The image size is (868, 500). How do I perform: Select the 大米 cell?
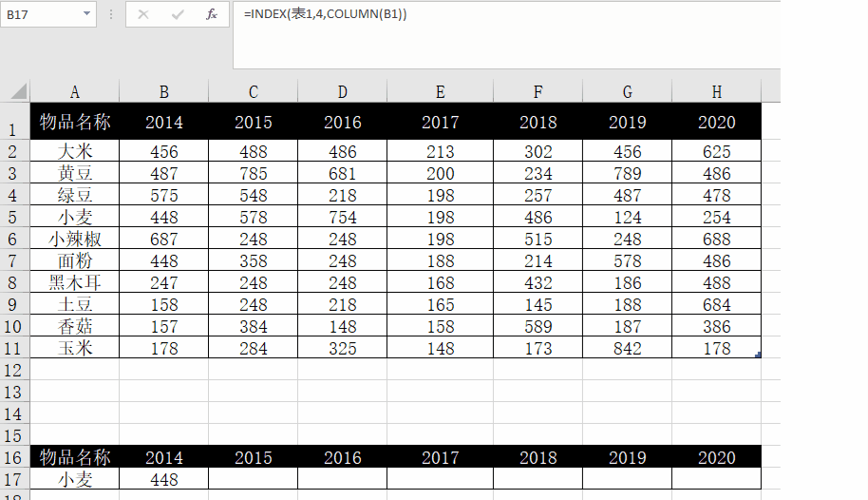click(x=75, y=151)
